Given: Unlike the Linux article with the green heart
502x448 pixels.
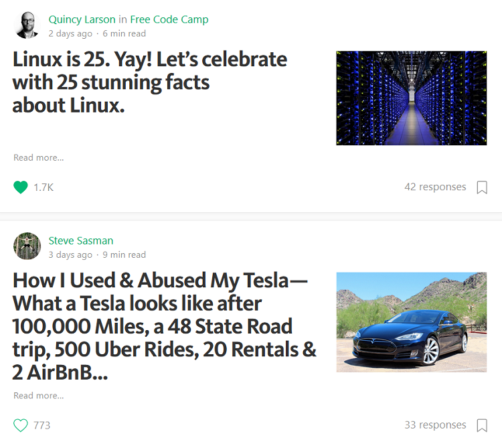Looking at the screenshot, I should [21, 188].
